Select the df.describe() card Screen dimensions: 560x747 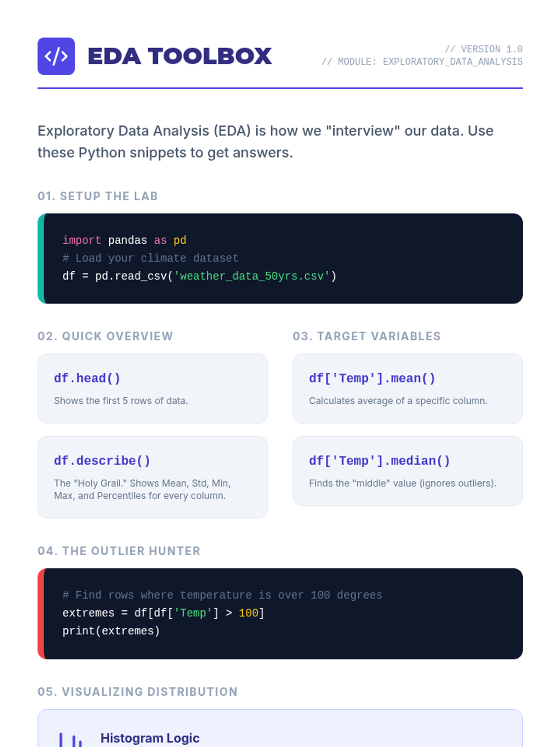153,477
